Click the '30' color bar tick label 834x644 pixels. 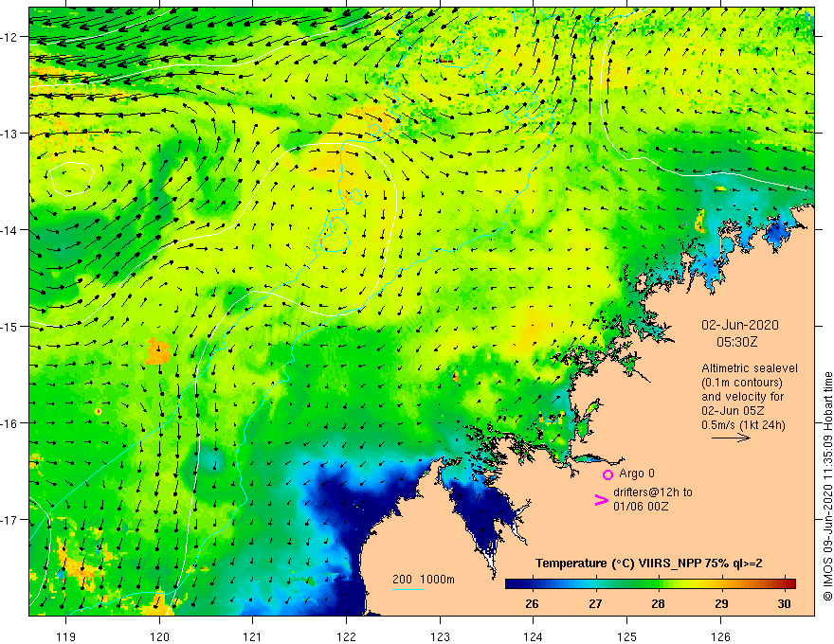[x=784, y=603]
